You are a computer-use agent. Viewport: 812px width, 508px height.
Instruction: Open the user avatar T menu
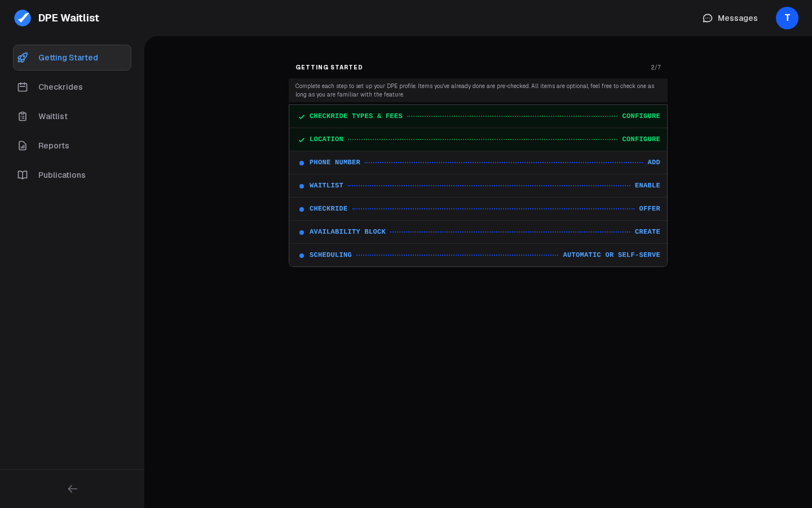pos(787,18)
